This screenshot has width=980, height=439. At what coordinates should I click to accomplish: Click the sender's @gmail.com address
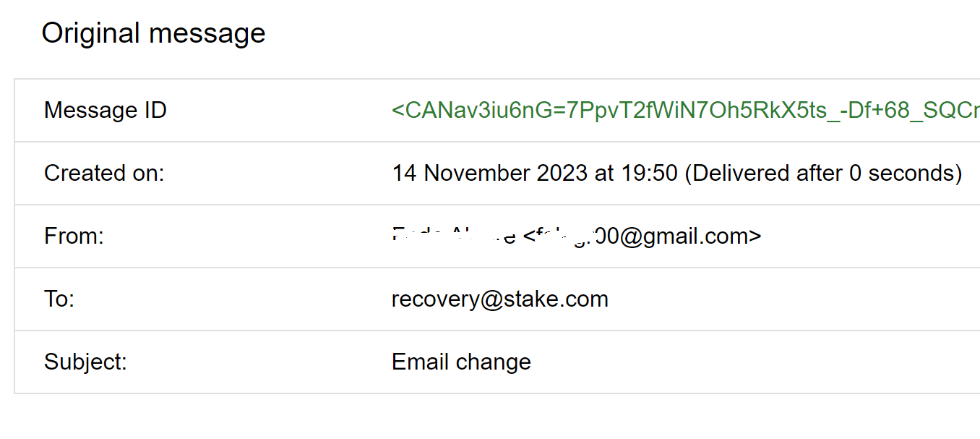pyautogui.click(x=642, y=236)
